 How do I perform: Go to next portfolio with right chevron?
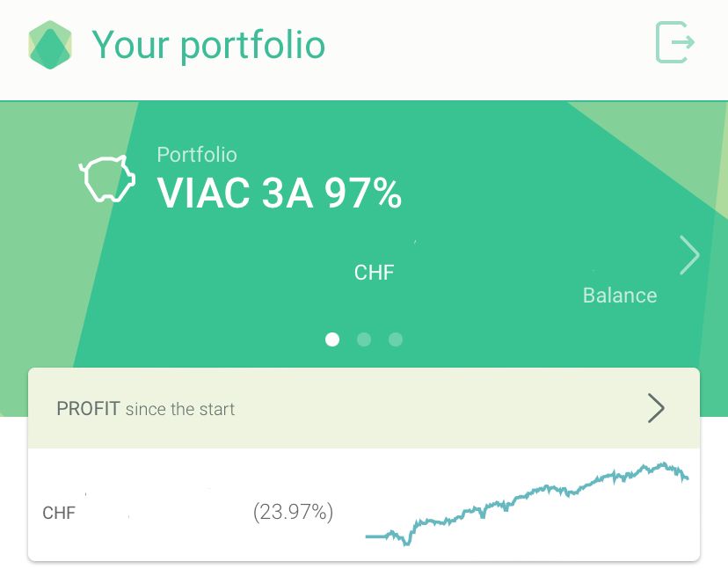(689, 255)
